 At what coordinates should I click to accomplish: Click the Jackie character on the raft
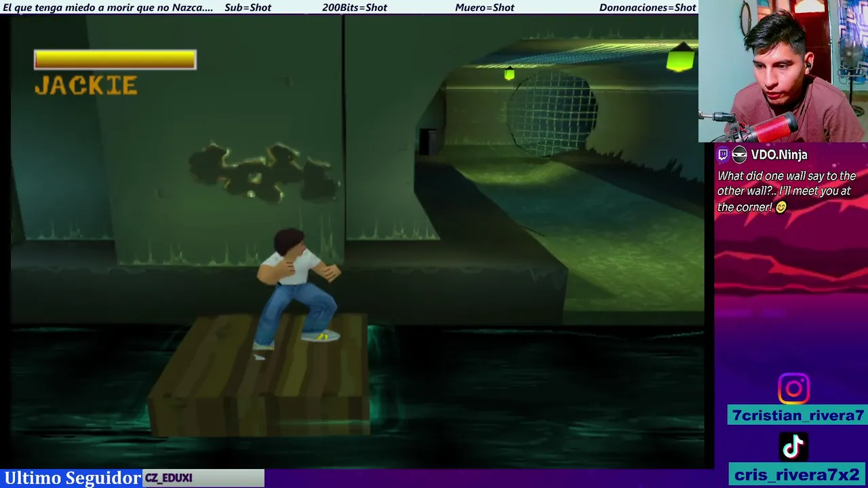(296, 290)
